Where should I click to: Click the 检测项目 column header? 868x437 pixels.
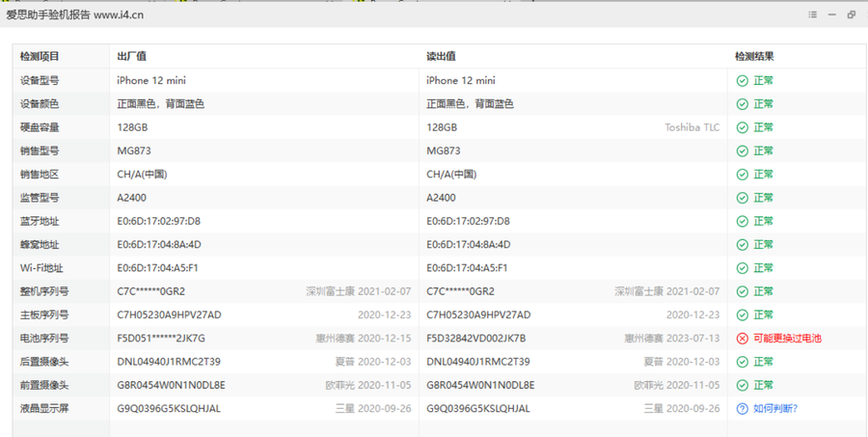click(x=40, y=57)
